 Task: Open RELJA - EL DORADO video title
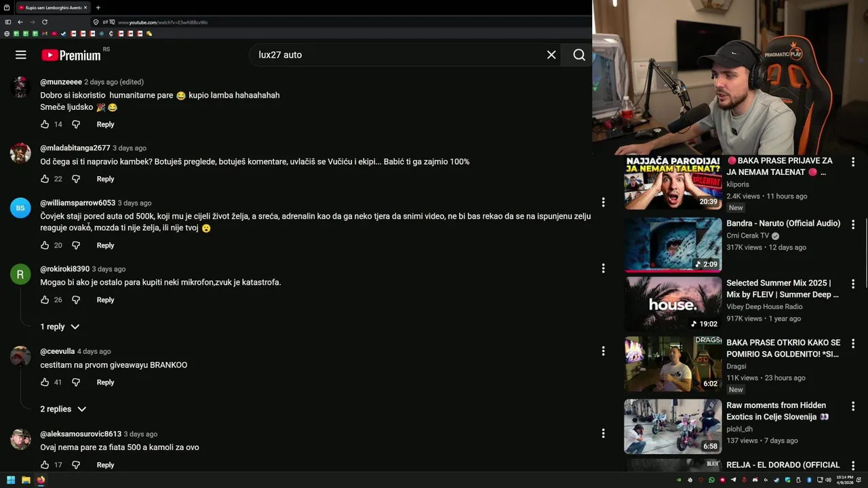pos(783,465)
